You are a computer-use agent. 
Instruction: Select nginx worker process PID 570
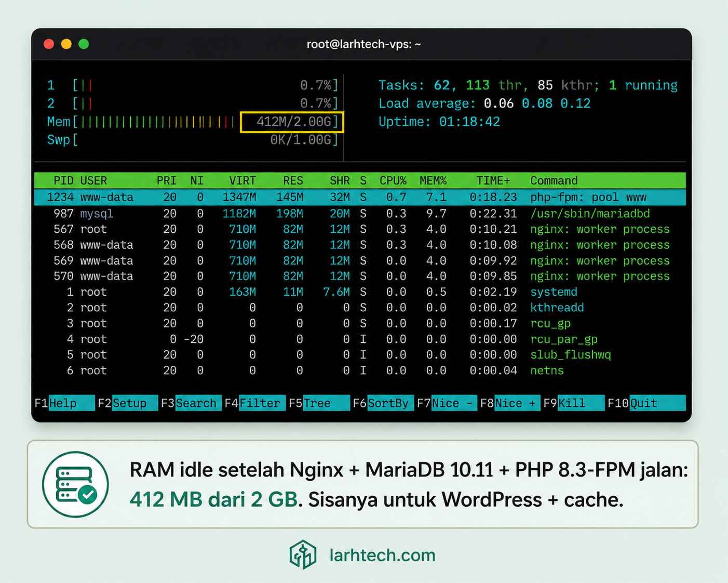(360, 276)
